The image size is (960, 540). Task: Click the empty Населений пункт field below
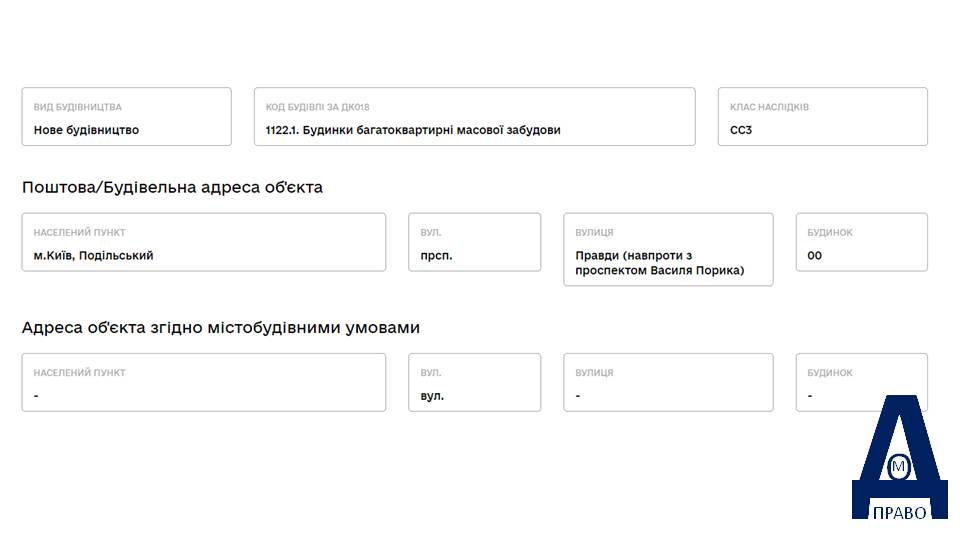(204, 382)
